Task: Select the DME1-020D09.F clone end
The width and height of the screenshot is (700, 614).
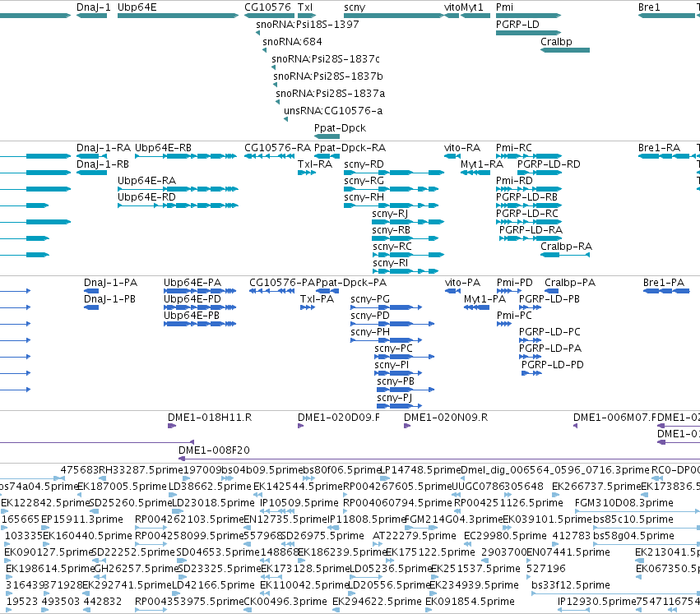Action: pyautogui.click(x=300, y=426)
